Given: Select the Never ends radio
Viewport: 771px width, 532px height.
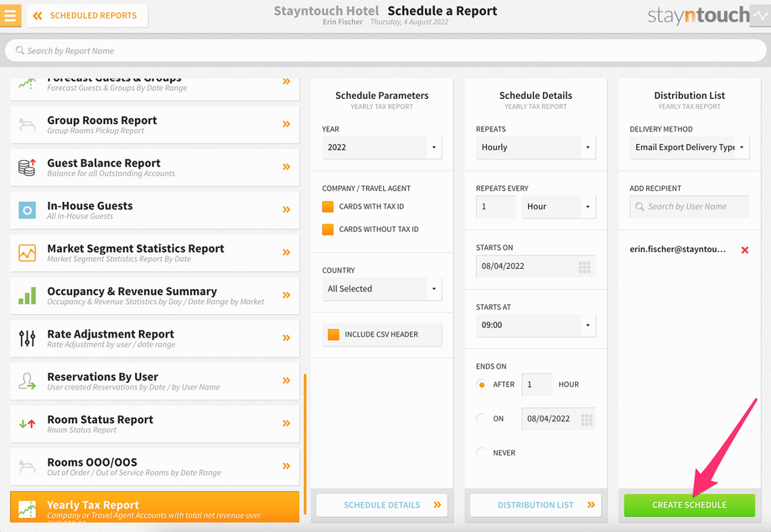Looking at the screenshot, I should 481,453.
